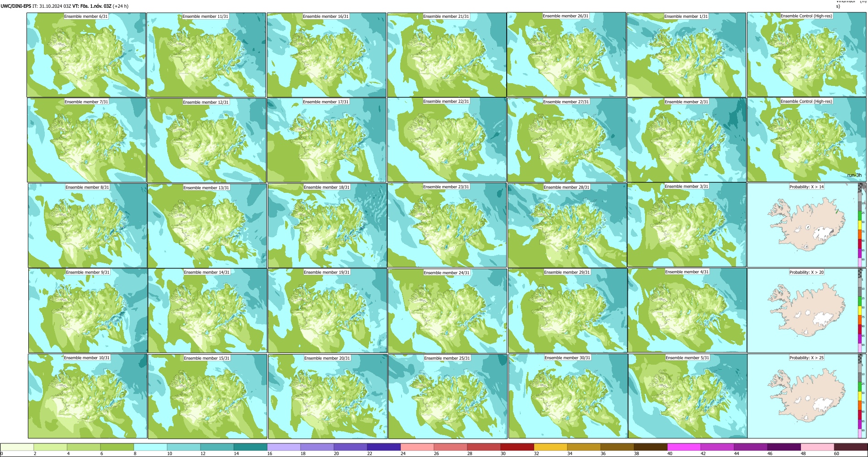Pick the light pink 24–26 legend swatch
Screen dimensions: 868x457
[417, 447]
